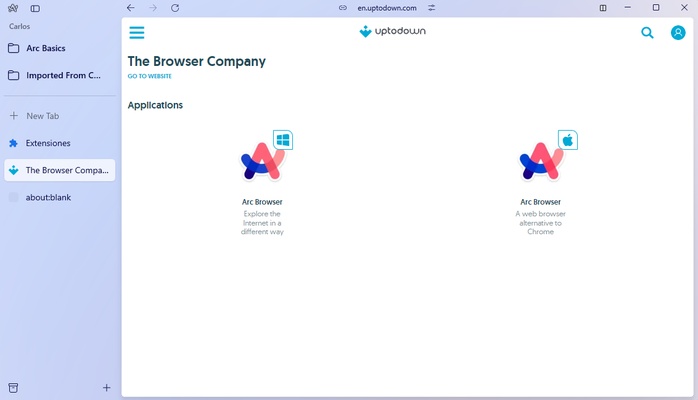
Task: Click the Arc Basics folder icon
Action: 13,48
